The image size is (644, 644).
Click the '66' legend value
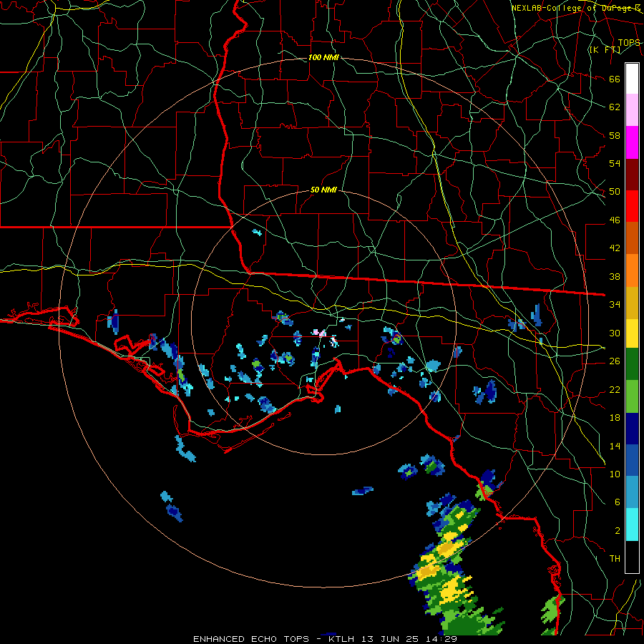(615, 79)
